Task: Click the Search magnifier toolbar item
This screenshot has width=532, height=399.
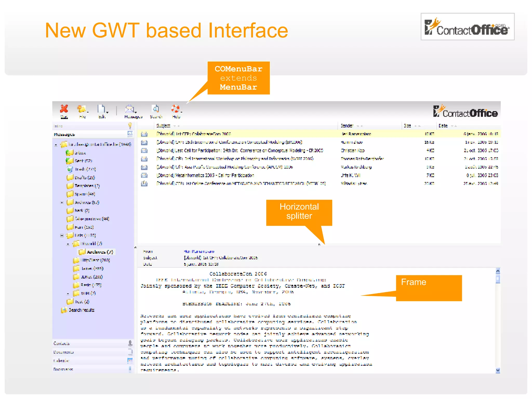Action: tap(156, 112)
